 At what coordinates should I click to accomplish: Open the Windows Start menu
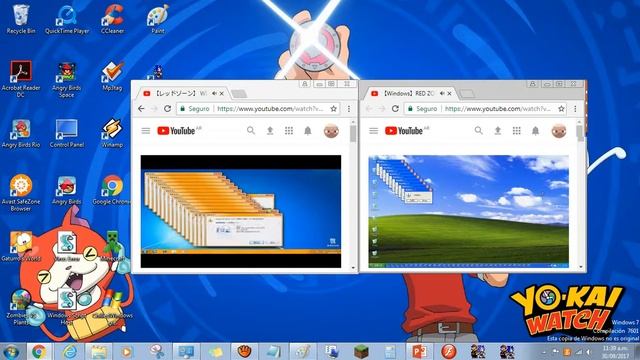click(11, 351)
